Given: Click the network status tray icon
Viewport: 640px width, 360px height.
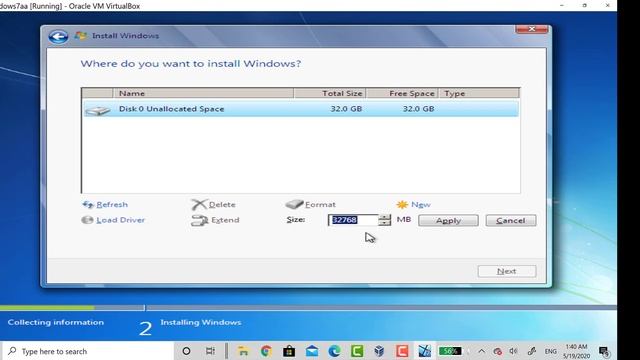Looking at the screenshot, I should (497, 351).
